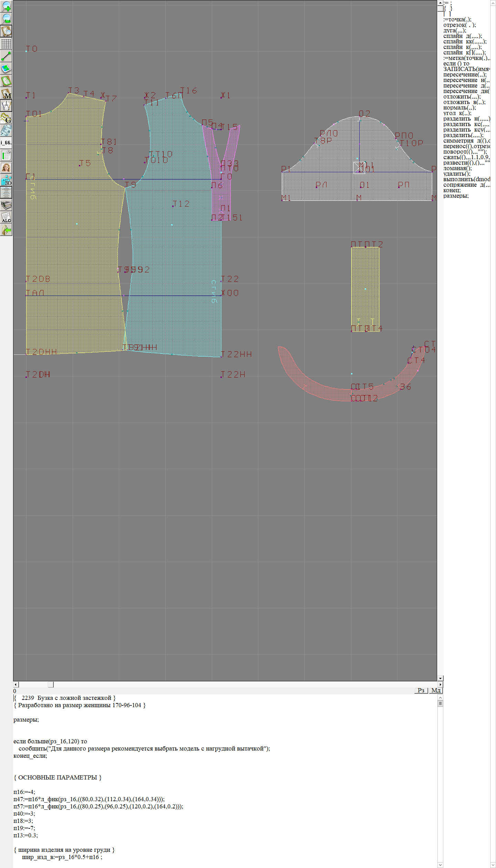Select the compass drafting tool icon
The image size is (496, 868).
click(6, 106)
